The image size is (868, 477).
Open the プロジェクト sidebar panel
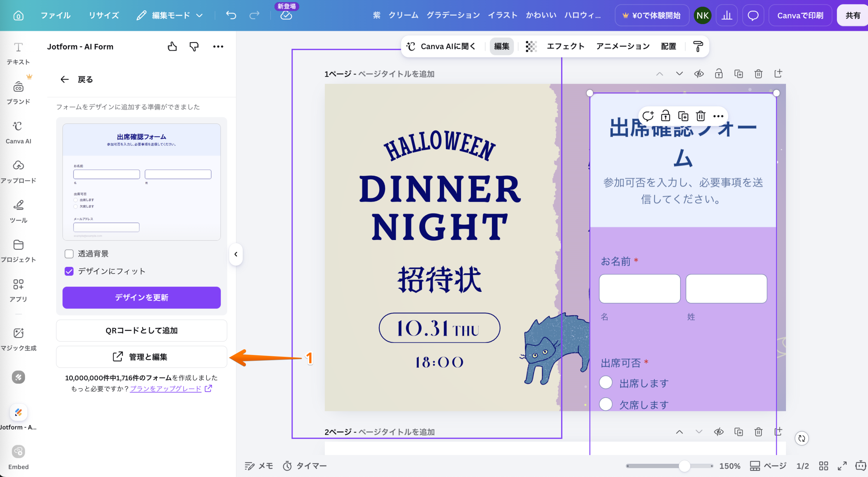coord(18,251)
